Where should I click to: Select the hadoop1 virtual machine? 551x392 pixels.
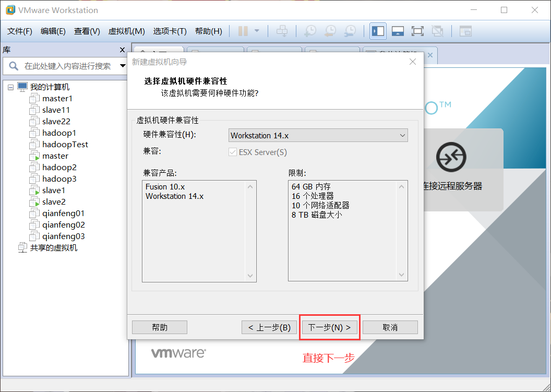(59, 133)
